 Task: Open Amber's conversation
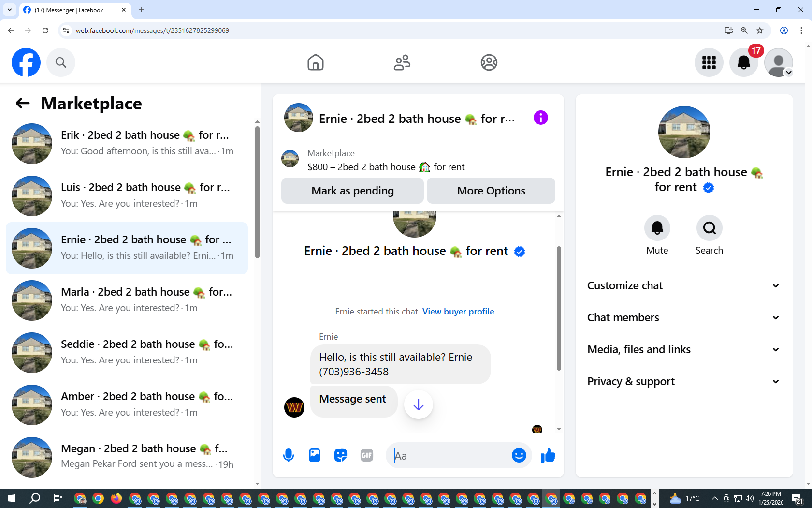(127, 405)
